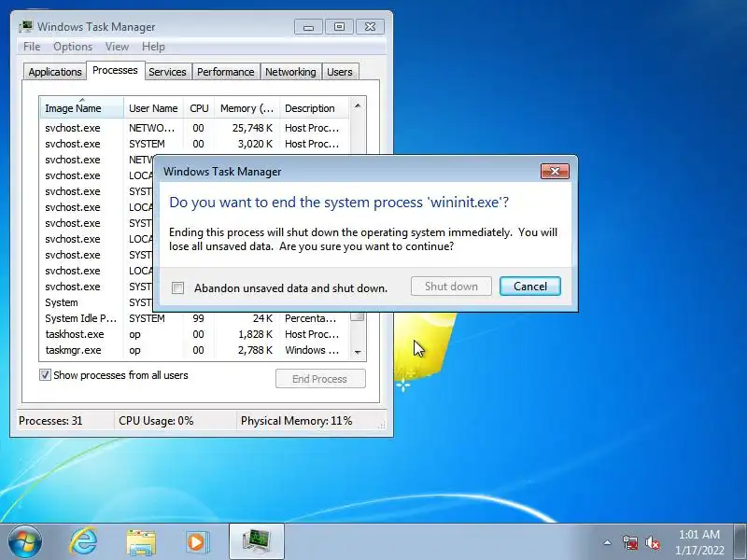Sort by Memory column header
This screenshot has width=747, height=560.
(x=247, y=108)
